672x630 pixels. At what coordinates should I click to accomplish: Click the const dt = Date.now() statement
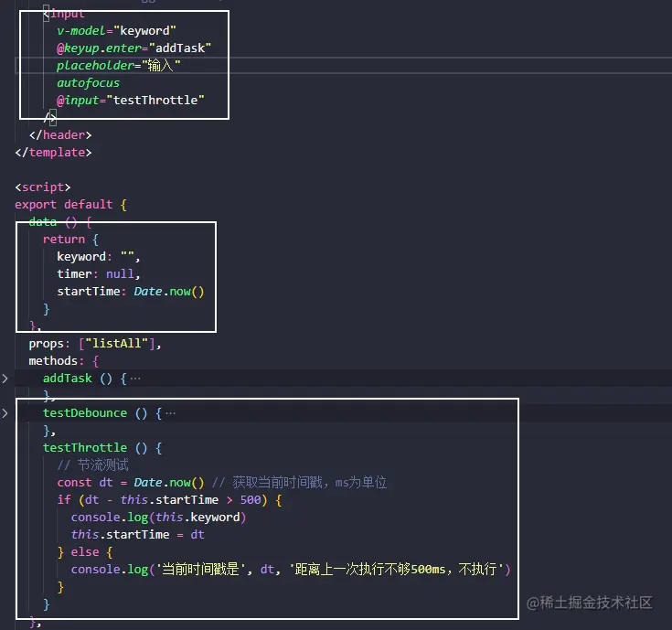point(131,483)
